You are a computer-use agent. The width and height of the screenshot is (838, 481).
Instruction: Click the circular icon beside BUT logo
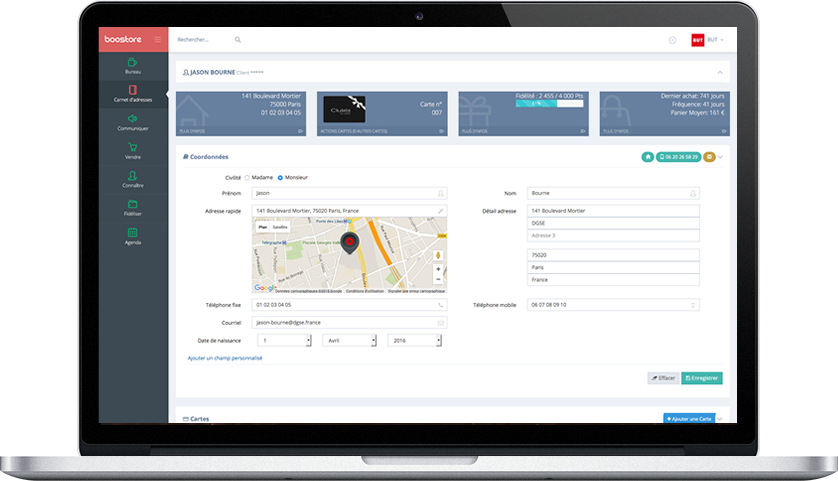(672, 40)
